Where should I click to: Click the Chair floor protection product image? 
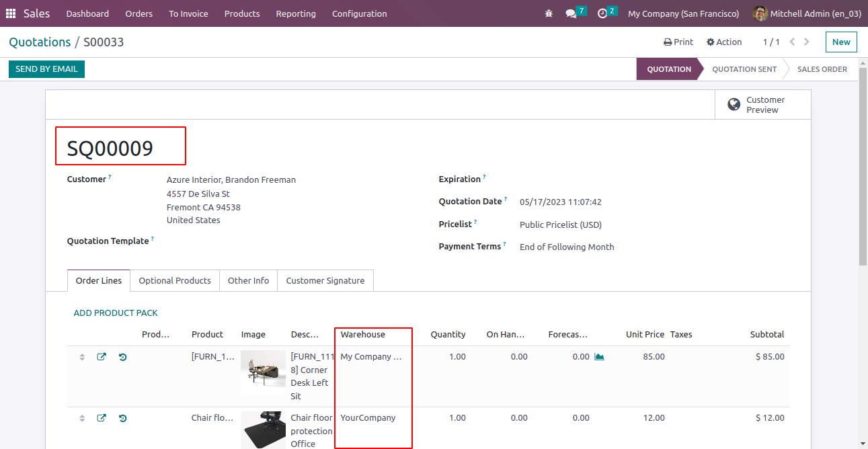(x=264, y=430)
